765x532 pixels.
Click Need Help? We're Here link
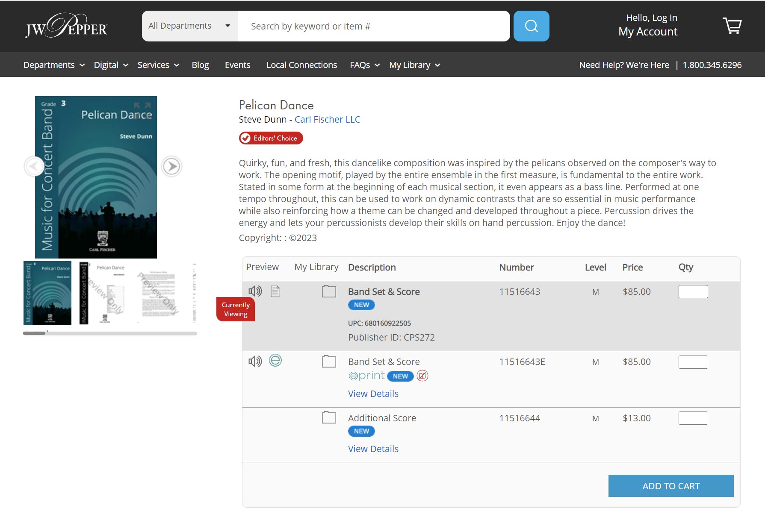click(624, 65)
